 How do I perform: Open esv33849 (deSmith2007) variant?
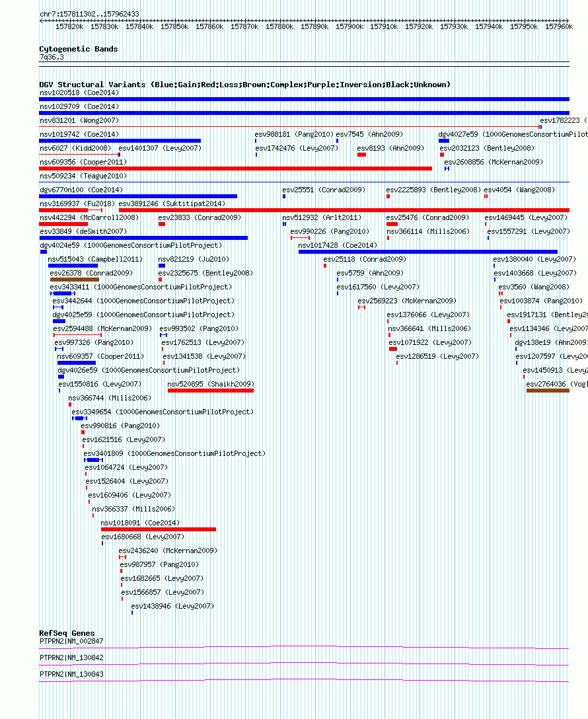[x=83, y=231]
